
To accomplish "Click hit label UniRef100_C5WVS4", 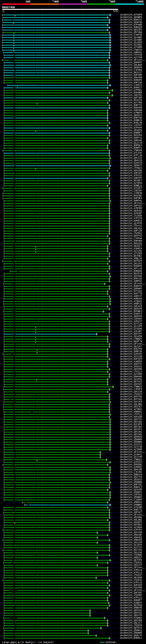I will pos(131,50).
